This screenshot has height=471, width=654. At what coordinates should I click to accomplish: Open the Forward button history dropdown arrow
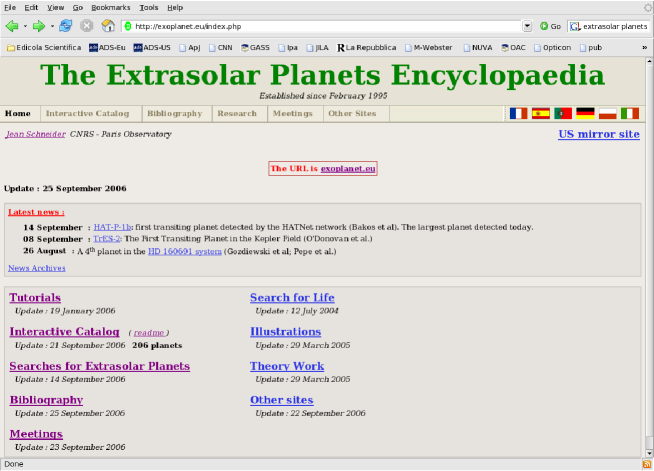[x=52, y=26]
